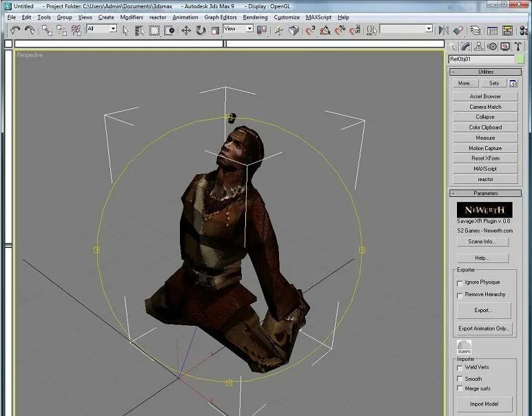532x416 pixels.
Task: Activate the Bind to Space Warp tool
Action: click(x=76, y=30)
